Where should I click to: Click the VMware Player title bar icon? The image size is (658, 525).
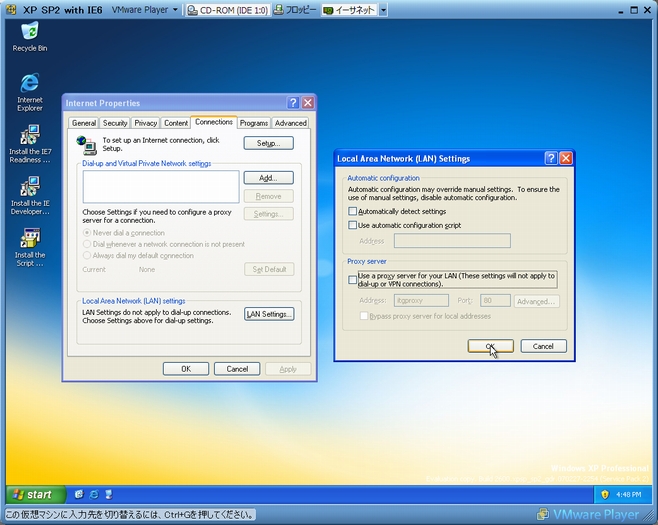click(x=11, y=10)
